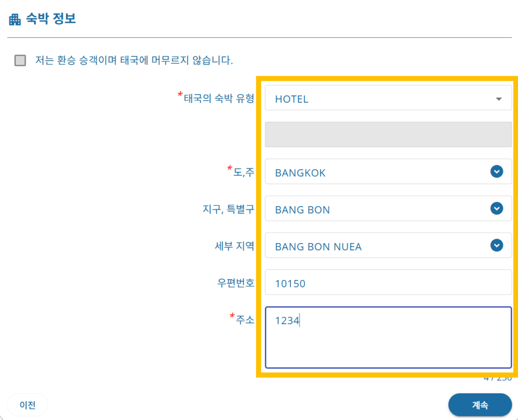The image size is (518, 420).
Task: Focus the postal code field showing 10150
Action: tap(388, 283)
